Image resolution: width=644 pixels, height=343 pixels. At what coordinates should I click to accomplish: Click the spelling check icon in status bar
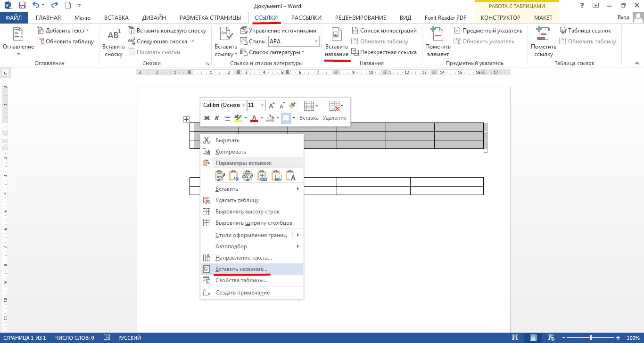point(107,338)
